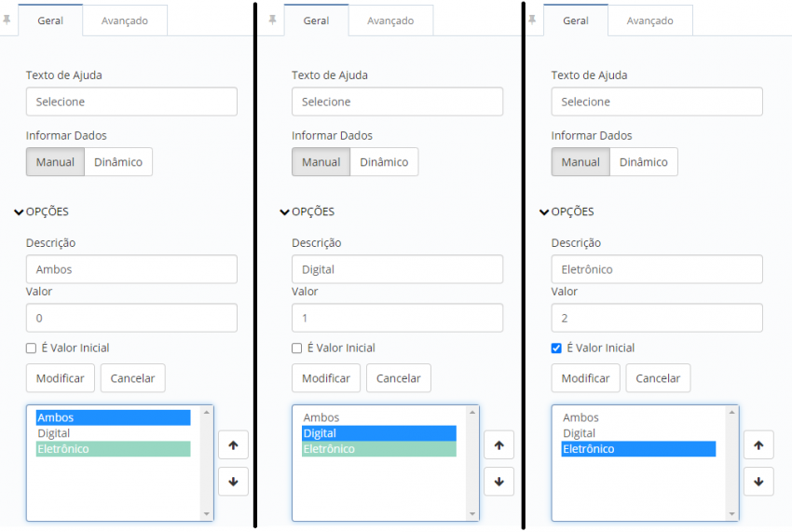Click the pin icon in left panel
792x532 pixels.
pos(7,20)
